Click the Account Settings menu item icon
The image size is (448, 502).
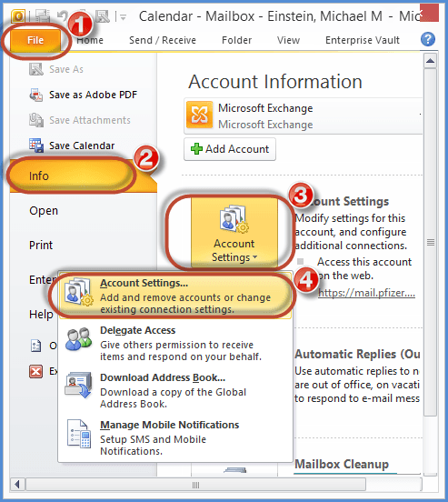point(79,291)
